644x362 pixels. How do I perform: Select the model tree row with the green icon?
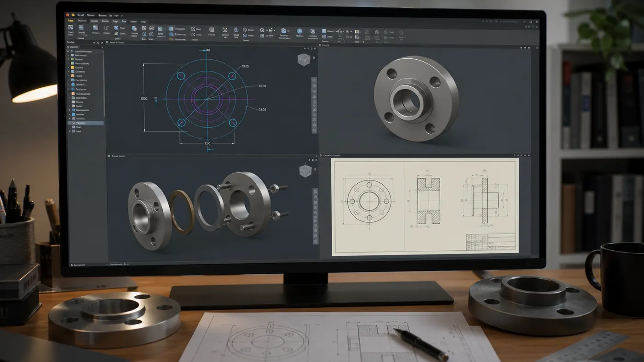point(86,59)
